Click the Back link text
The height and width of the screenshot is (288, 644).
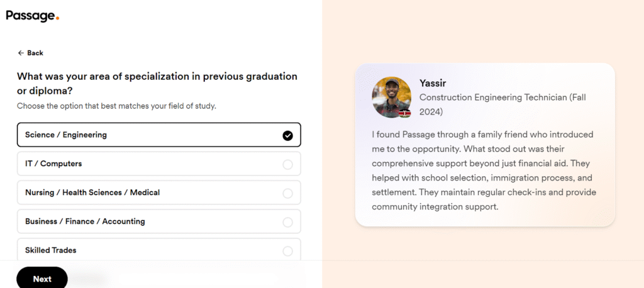click(35, 53)
